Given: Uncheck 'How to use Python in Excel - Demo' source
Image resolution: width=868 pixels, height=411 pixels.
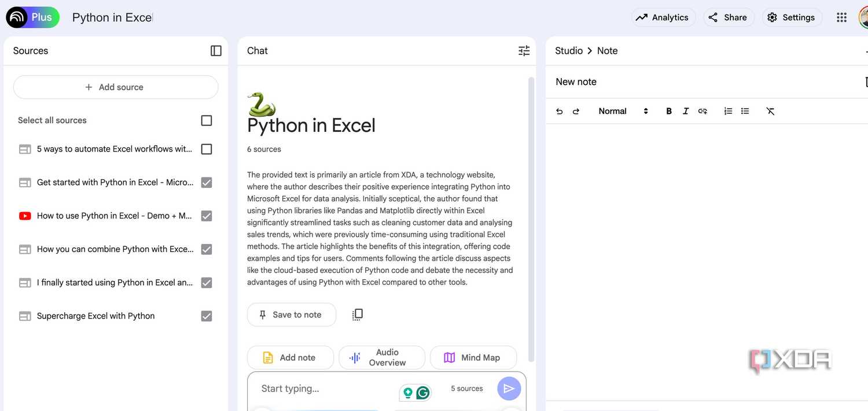Looking at the screenshot, I should [x=207, y=216].
